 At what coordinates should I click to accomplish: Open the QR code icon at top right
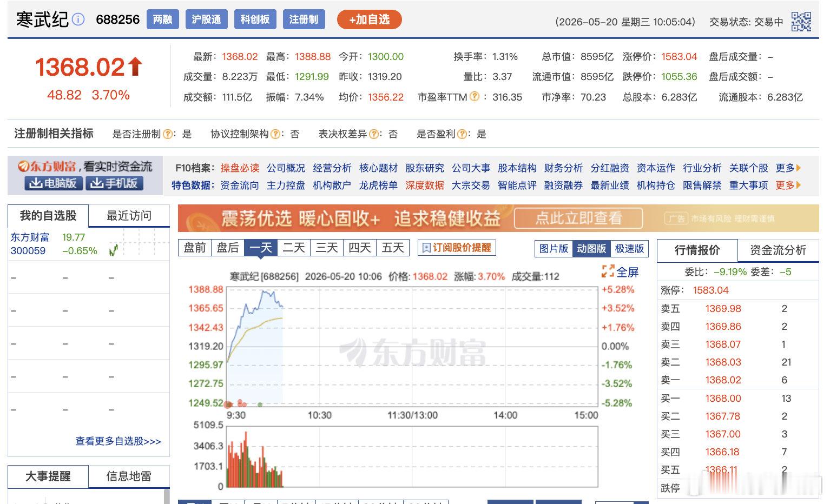[801, 22]
